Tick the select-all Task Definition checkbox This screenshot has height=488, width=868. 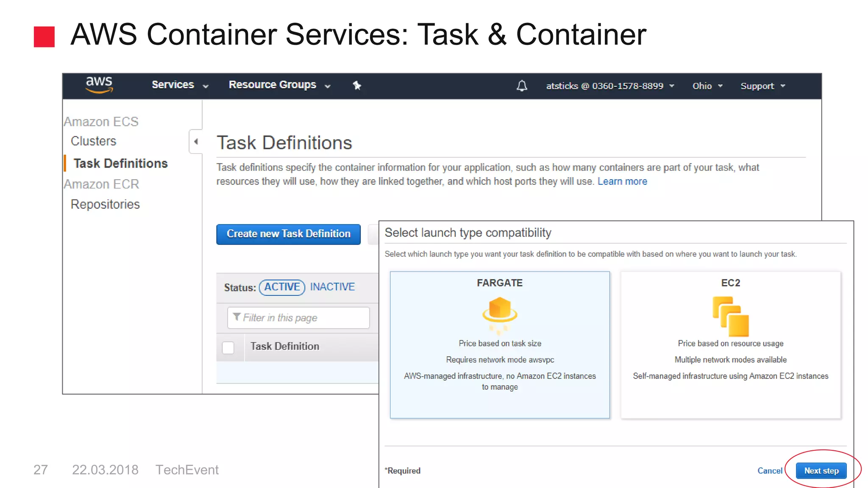[228, 348]
